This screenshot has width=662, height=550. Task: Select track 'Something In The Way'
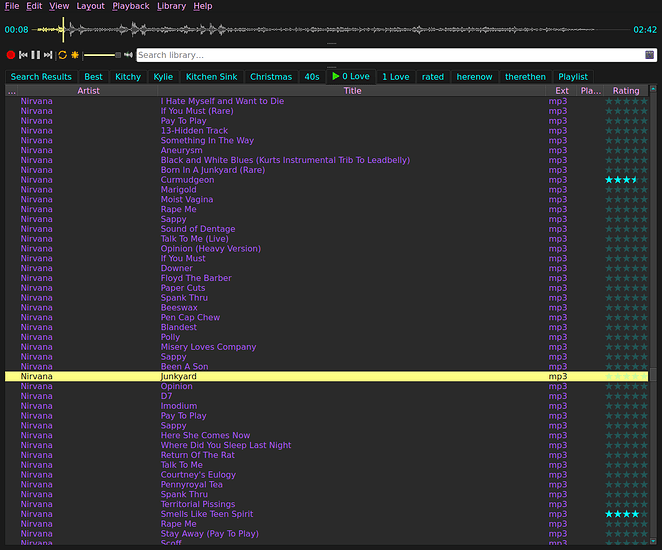[326, 141]
